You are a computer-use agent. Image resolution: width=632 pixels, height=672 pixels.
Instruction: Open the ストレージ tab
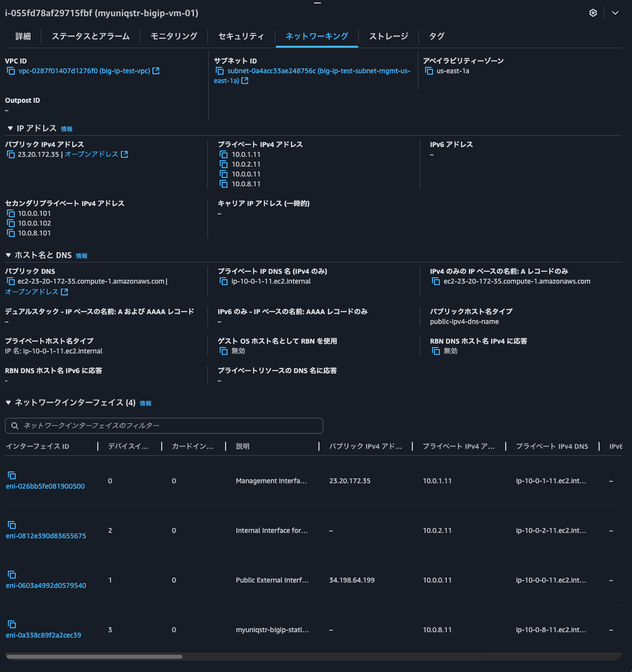(x=389, y=36)
